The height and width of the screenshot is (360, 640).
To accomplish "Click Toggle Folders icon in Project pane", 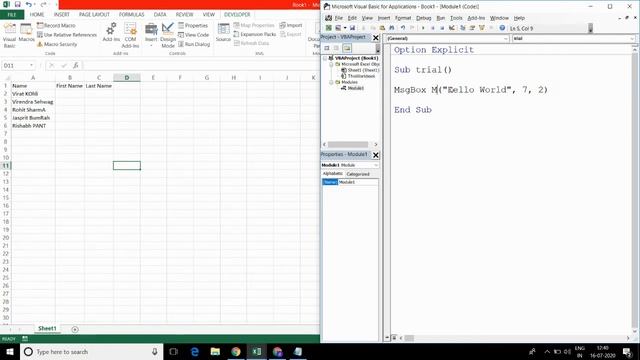I will [347, 48].
